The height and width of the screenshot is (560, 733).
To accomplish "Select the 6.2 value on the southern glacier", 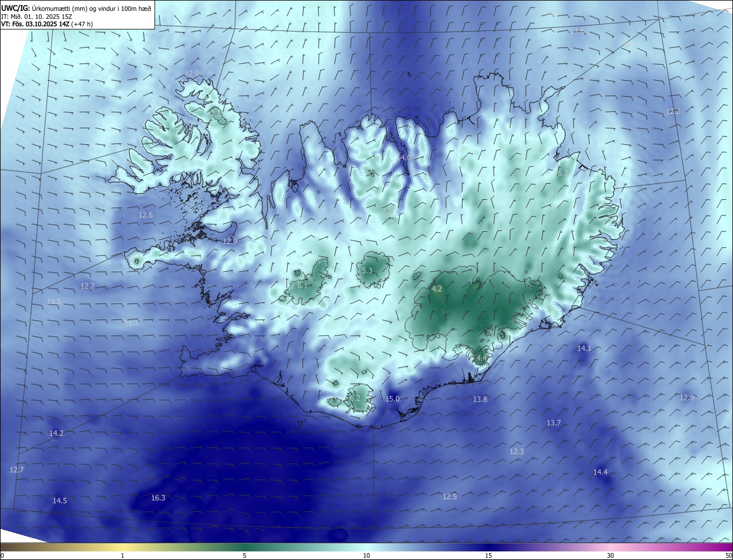I will click(355, 399).
